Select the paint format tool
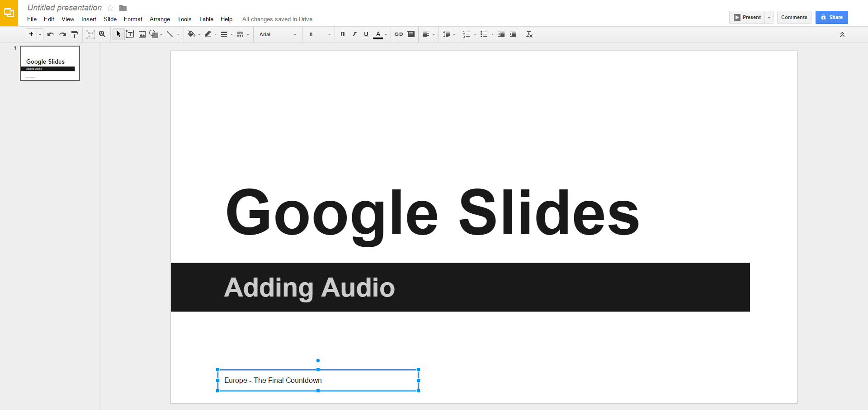Screen dimensions: 868x410 click(75, 34)
